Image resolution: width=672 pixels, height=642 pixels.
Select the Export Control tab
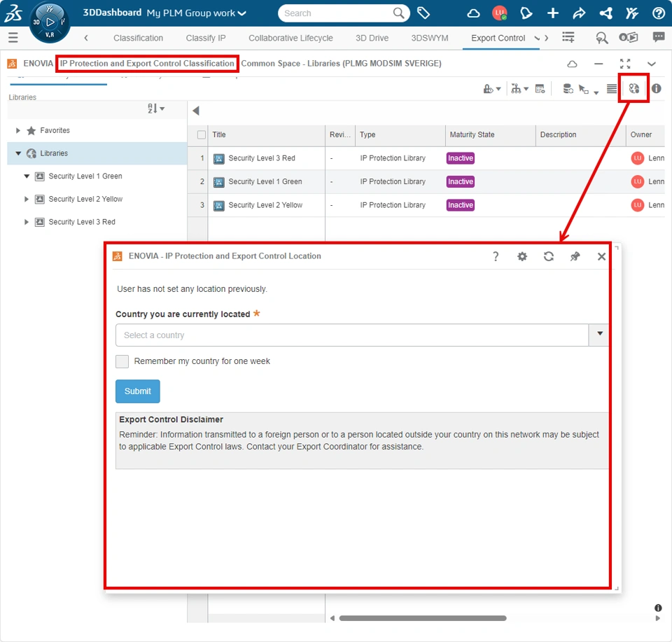498,38
